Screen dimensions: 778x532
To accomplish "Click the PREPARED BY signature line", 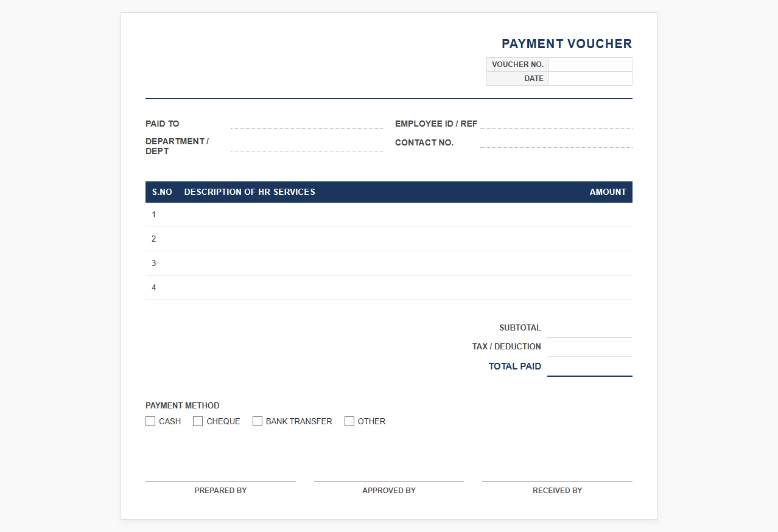I will [x=220, y=481].
